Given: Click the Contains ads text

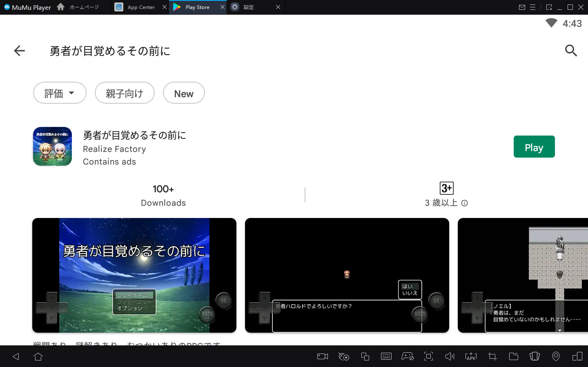Looking at the screenshot, I should 109,162.
